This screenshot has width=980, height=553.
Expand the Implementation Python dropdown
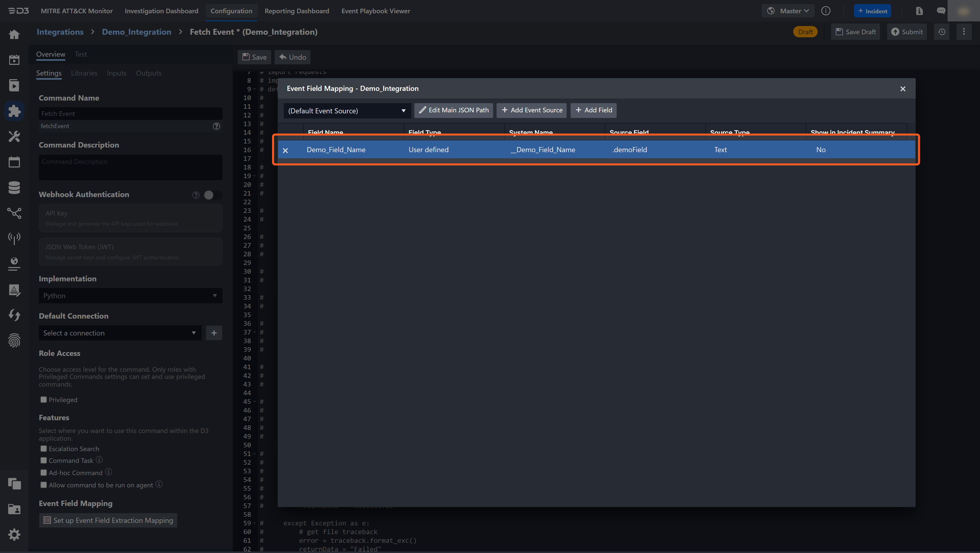[130, 296]
